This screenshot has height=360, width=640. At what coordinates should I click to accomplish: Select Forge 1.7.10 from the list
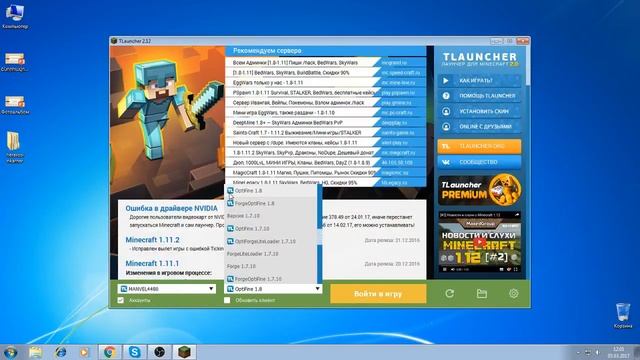tap(270, 266)
